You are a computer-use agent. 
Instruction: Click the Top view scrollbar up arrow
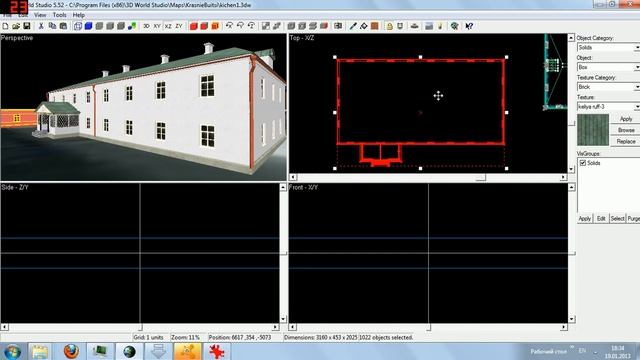click(571, 38)
